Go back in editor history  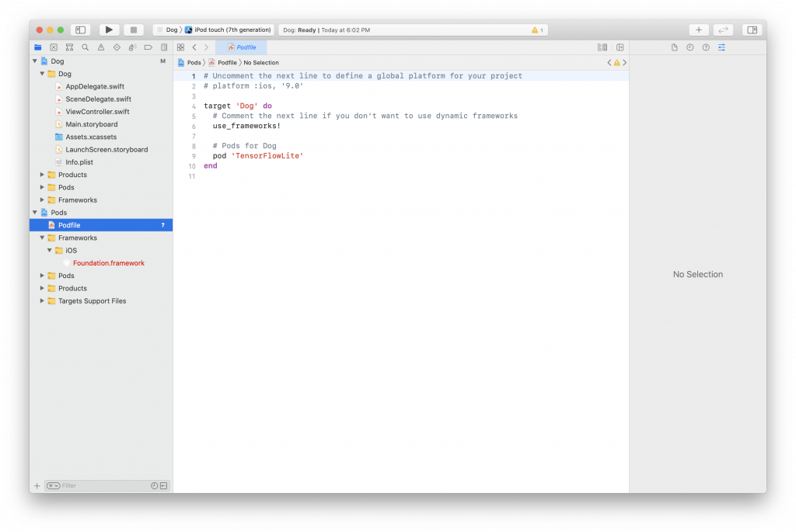tap(194, 47)
